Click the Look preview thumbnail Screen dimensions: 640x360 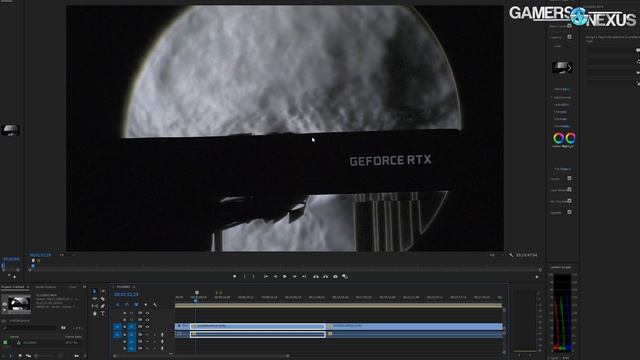click(x=561, y=68)
